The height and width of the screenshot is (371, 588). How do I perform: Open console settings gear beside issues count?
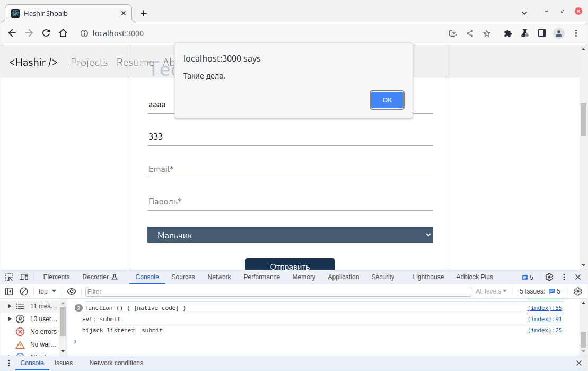coord(578,291)
